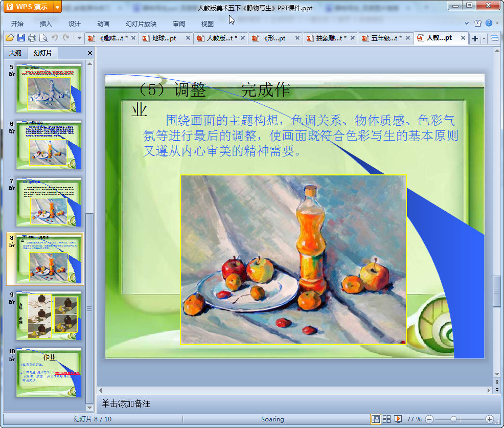504x428 pixels.
Task: Collapse the ribbon with chevron arrow
Action: (x=467, y=23)
